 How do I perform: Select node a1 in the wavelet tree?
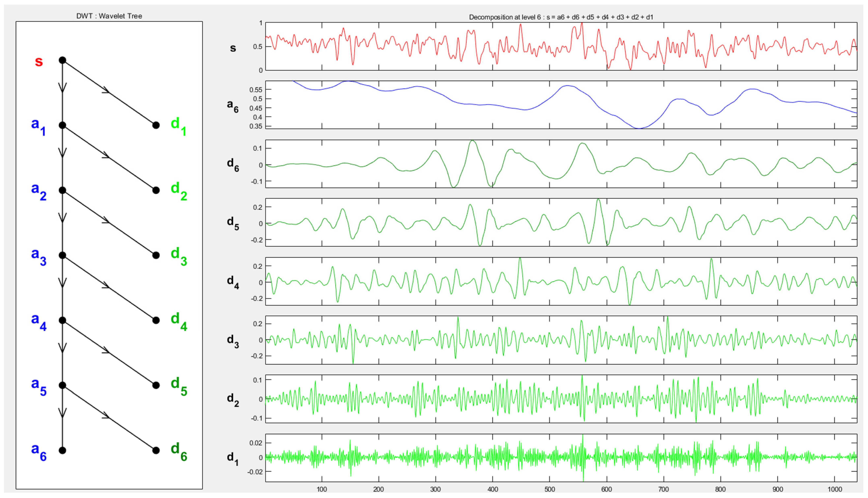click(x=62, y=126)
